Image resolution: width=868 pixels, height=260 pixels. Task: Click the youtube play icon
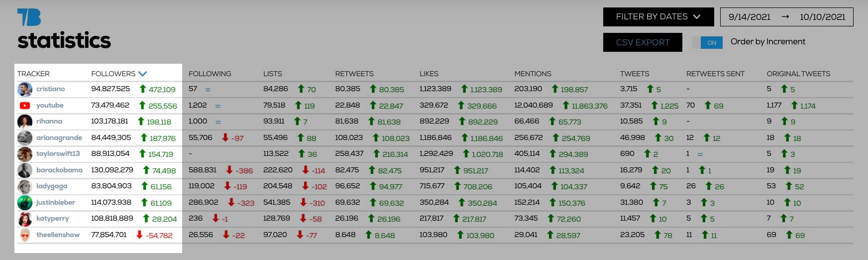click(25, 106)
